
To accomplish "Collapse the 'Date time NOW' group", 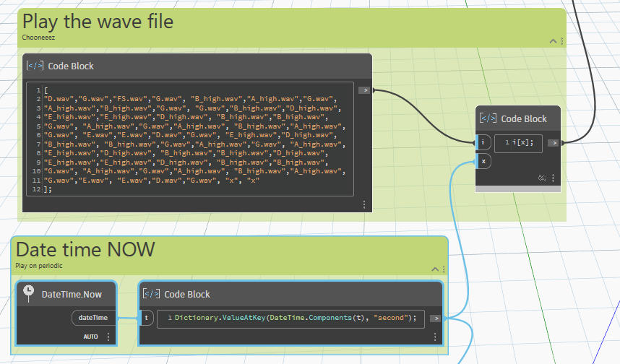I will [434, 269].
